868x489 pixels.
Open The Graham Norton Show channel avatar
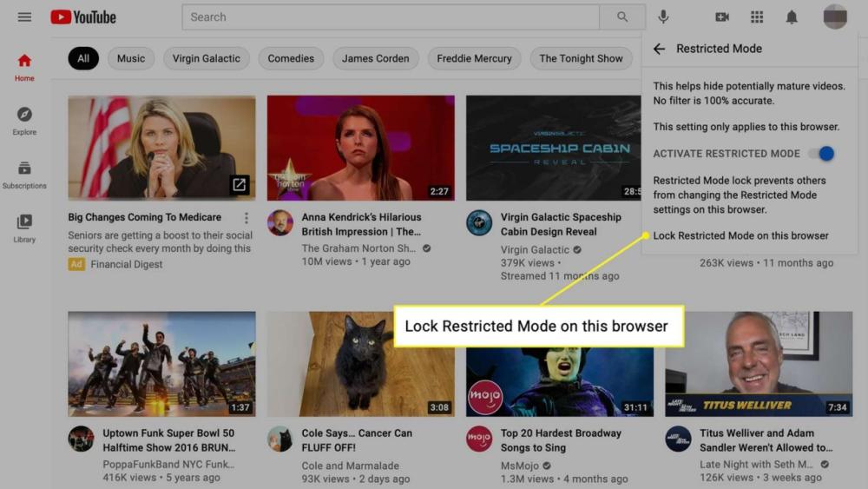coord(280,223)
